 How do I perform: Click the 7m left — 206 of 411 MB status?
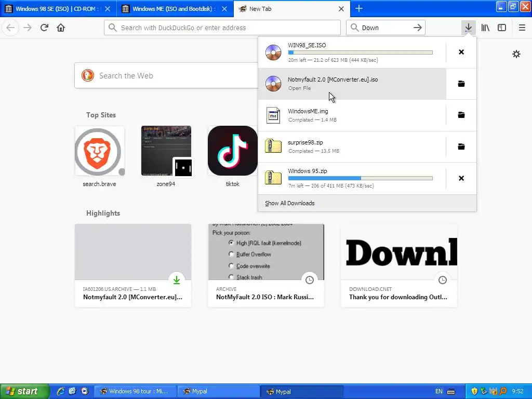331,185
